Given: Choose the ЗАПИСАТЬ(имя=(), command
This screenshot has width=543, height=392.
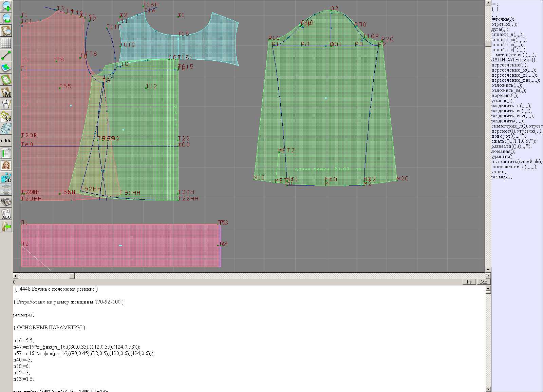Looking at the screenshot, I should tap(513, 60).
